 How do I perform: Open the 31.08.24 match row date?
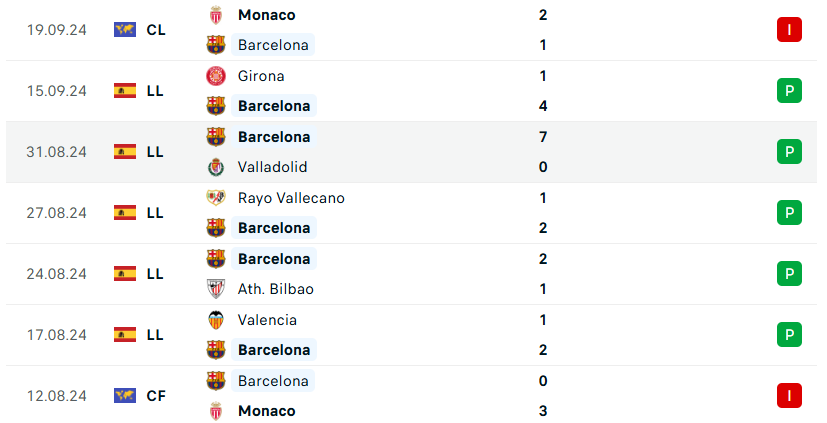[x=56, y=152]
